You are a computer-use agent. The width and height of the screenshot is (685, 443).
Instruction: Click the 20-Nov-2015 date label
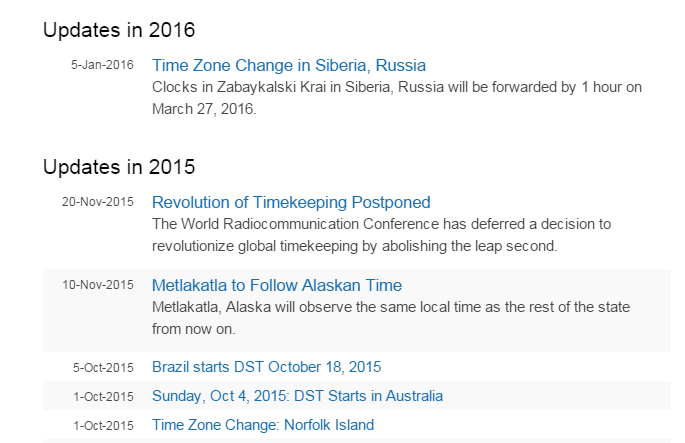pyautogui.click(x=97, y=203)
